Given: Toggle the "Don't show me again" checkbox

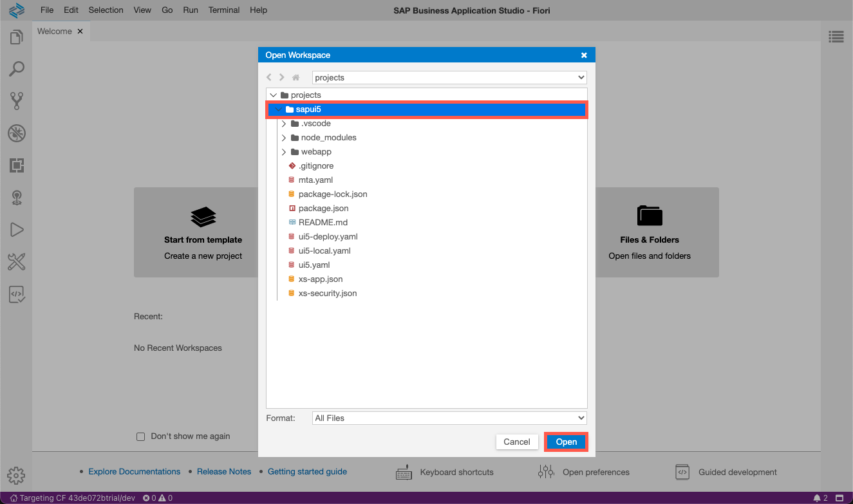Looking at the screenshot, I should point(141,436).
